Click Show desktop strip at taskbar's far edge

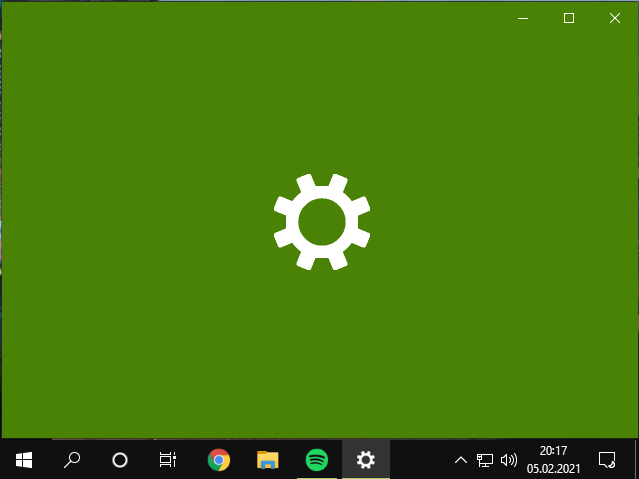[636, 460]
